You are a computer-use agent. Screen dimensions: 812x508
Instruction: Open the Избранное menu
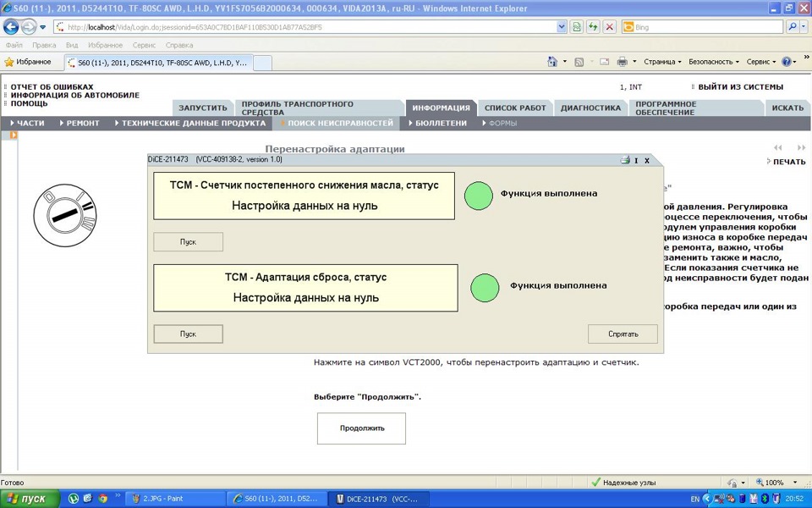pyautogui.click(x=105, y=45)
